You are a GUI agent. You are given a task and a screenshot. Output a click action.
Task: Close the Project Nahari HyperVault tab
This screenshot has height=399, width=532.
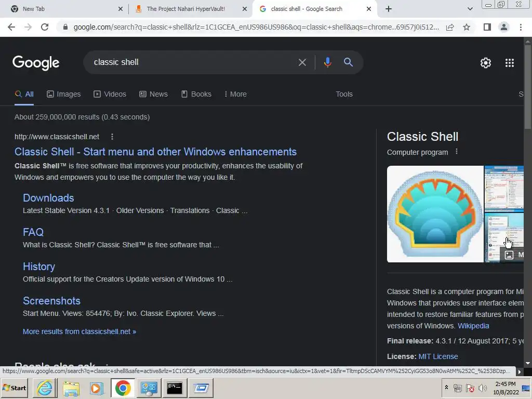click(244, 9)
